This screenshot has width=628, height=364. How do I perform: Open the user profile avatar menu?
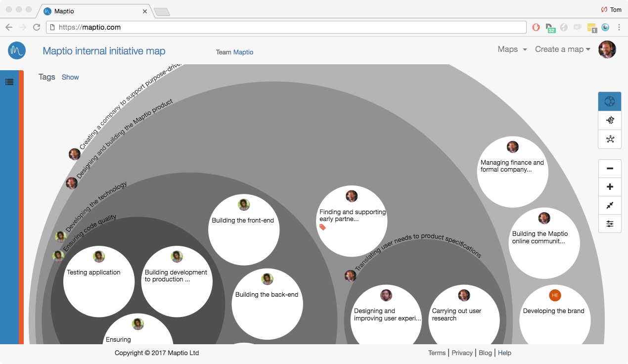[x=607, y=49]
